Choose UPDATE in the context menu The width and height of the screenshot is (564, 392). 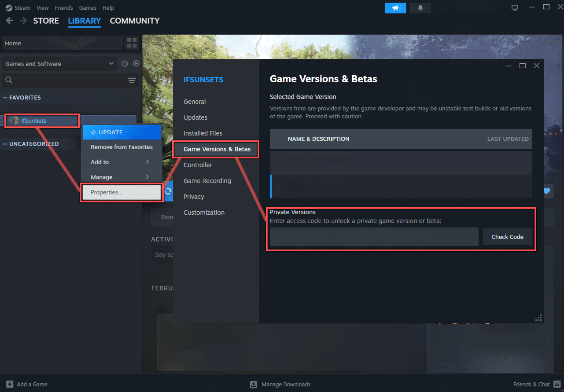click(122, 132)
